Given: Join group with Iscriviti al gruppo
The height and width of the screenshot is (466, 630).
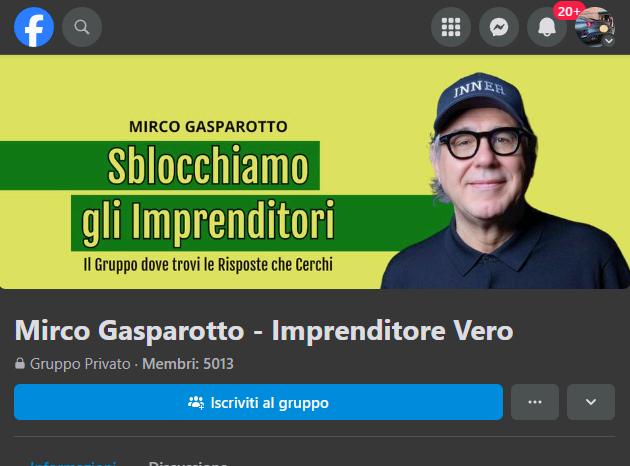Looking at the screenshot, I should (x=258, y=402).
